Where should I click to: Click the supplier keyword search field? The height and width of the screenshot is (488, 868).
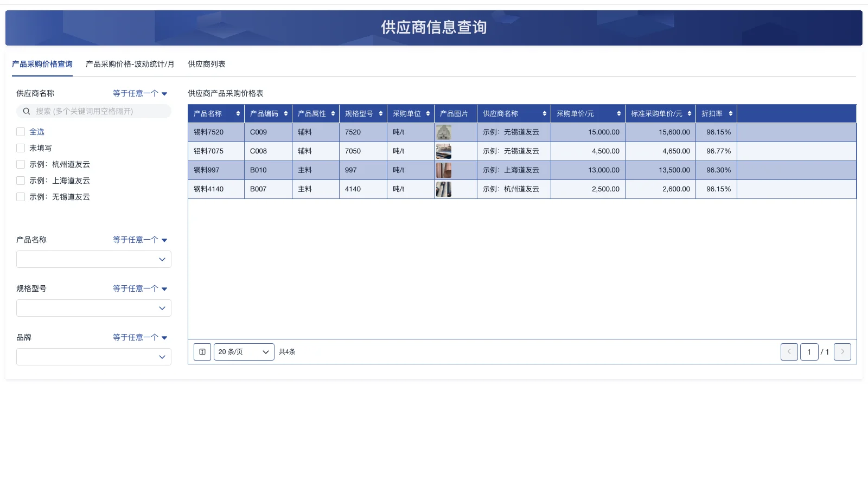click(93, 111)
